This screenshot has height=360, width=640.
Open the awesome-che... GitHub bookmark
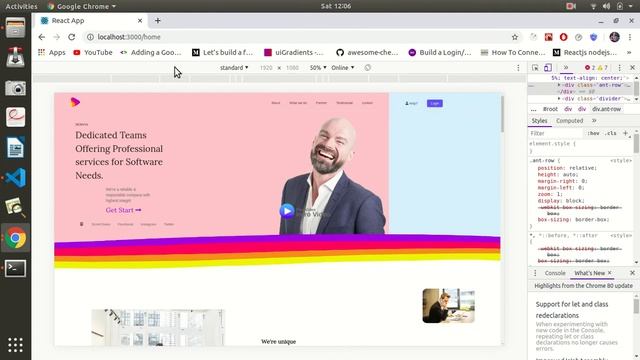click(x=367, y=52)
